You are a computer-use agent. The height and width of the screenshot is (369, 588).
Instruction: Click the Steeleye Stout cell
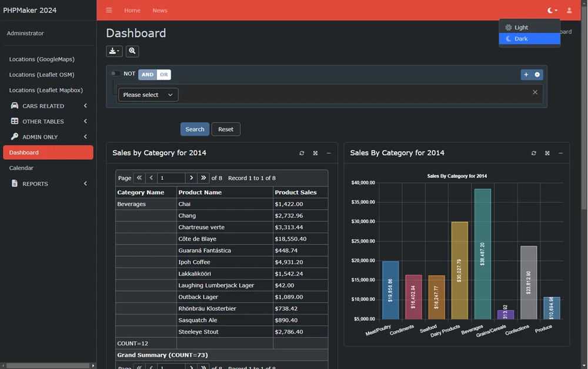click(x=225, y=331)
